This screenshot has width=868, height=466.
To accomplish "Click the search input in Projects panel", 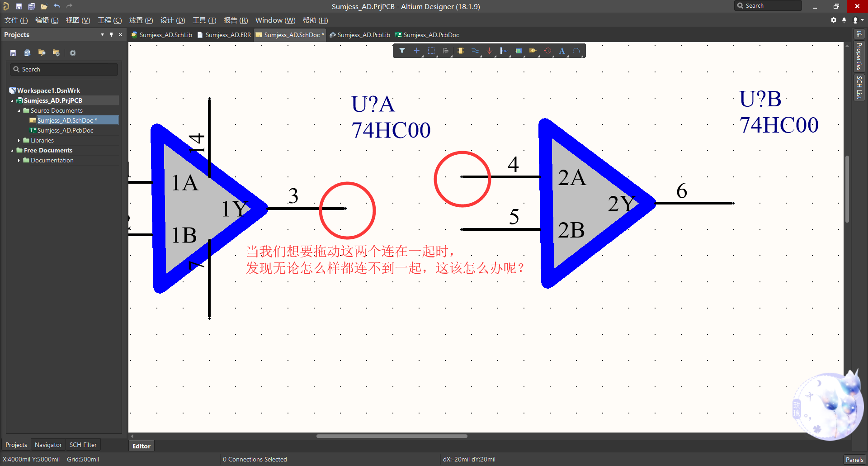I will [x=63, y=69].
